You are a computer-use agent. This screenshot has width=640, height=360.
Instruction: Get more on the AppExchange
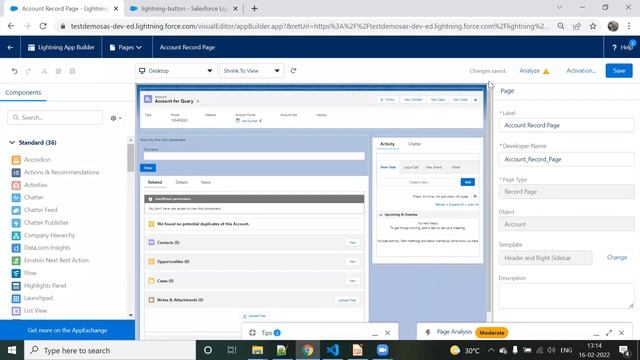pyautogui.click(x=67, y=330)
